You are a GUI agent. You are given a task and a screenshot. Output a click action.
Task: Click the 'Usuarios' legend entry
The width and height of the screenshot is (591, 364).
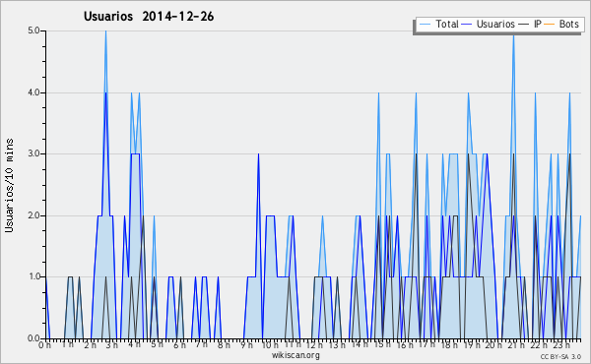(489, 24)
